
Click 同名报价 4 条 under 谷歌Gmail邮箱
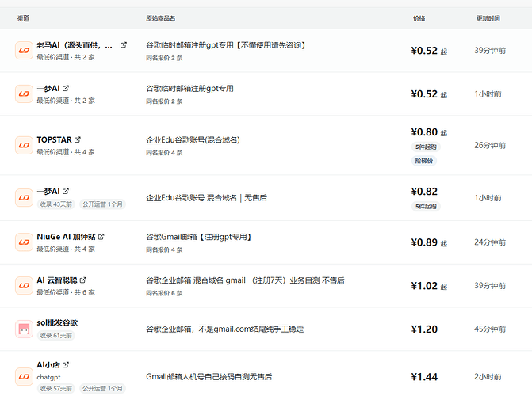tap(164, 249)
